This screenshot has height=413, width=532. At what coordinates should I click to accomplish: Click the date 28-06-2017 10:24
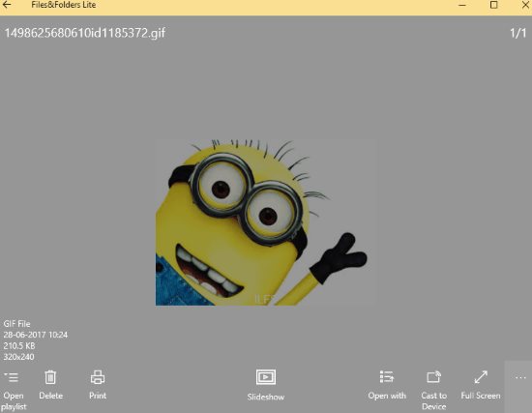click(36, 335)
